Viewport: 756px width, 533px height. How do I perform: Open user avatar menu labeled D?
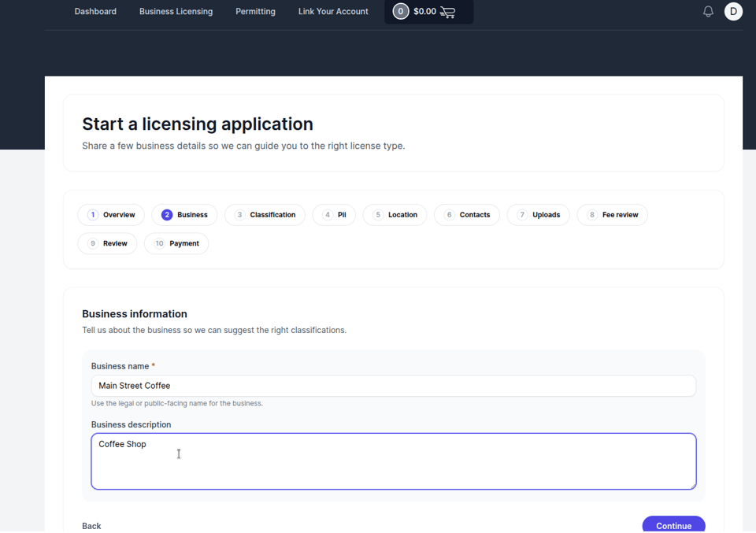coord(733,12)
